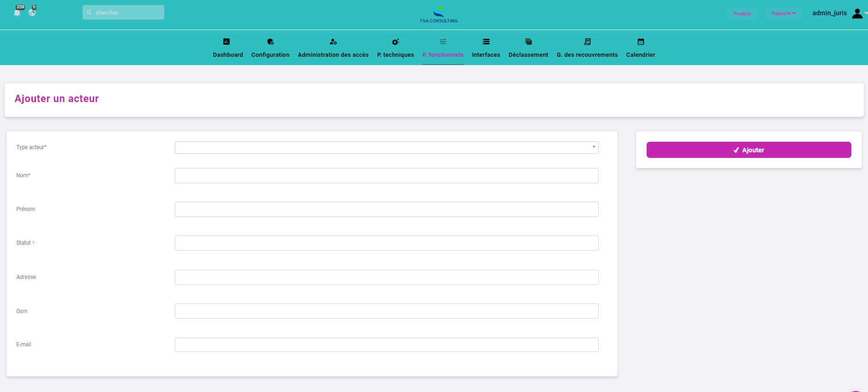Go to the P. fonctionnels tab
This screenshot has width=868, height=392.
[443, 54]
